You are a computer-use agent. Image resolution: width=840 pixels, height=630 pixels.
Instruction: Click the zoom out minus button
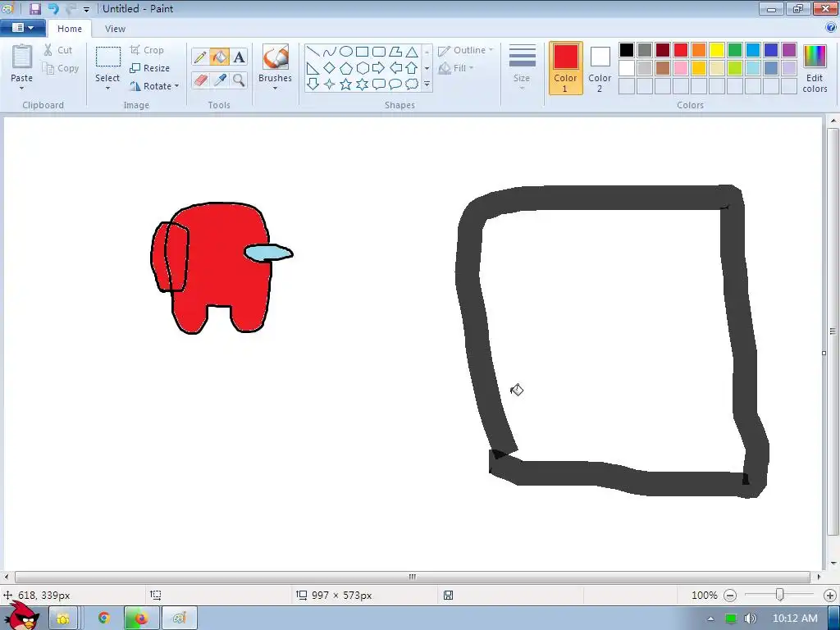[x=729, y=596]
